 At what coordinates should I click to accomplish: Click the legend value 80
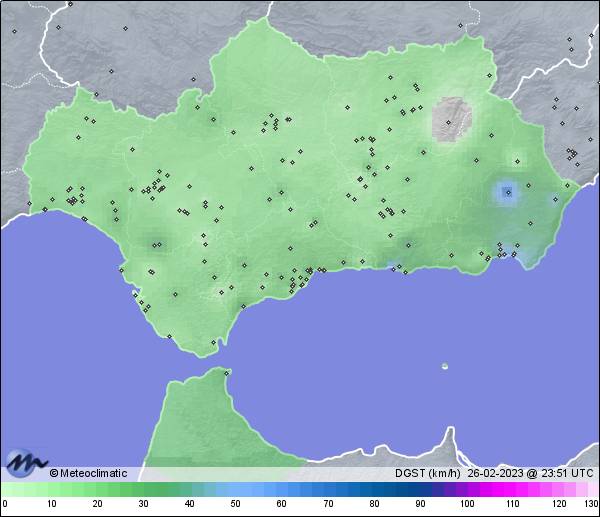point(374,504)
